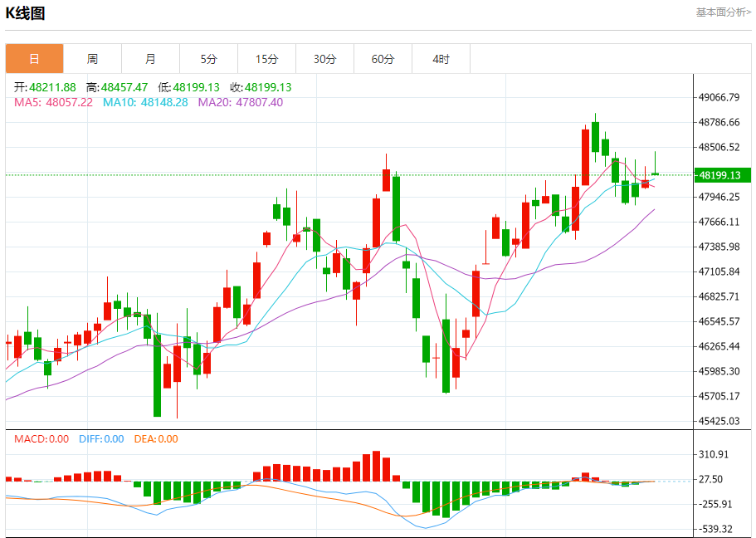Click the 48786.66 axis label
Image resolution: width=756 pixels, height=538 pixels.
pos(719,122)
